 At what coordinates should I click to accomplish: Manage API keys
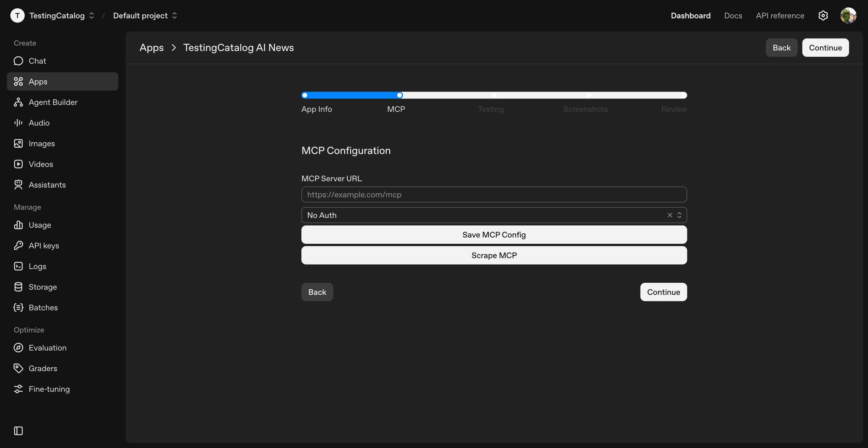(x=44, y=245)
